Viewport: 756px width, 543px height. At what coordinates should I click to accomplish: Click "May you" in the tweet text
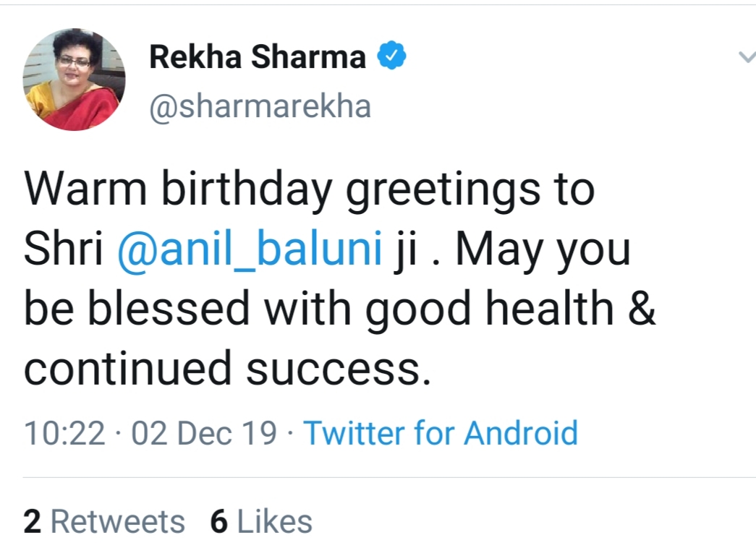[x=543, y=250]
